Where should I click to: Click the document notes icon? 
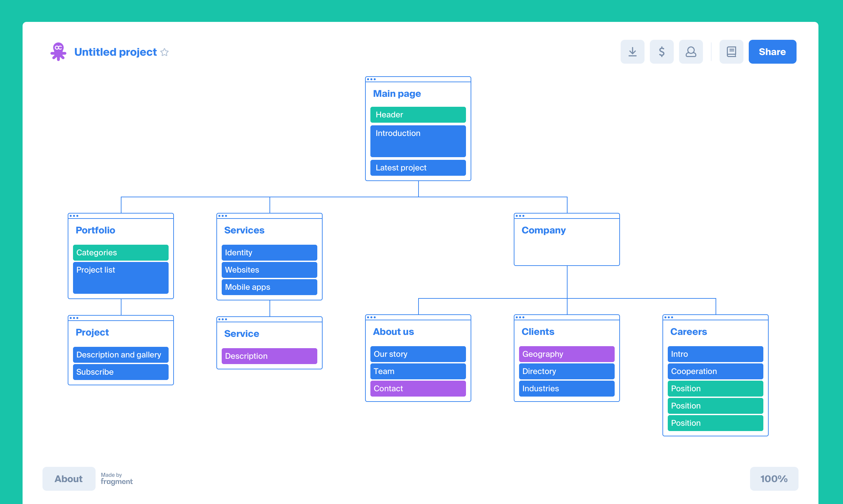coord(731,52)
